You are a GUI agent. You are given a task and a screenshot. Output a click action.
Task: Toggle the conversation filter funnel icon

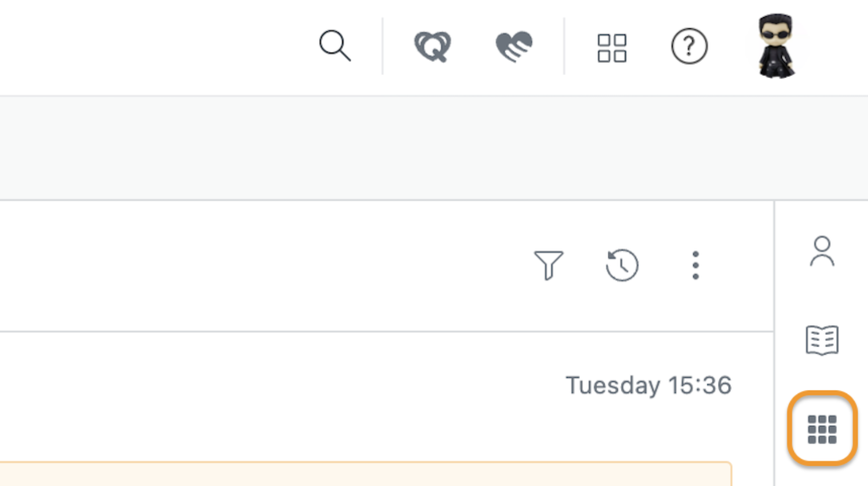click(x=548, y=265)
